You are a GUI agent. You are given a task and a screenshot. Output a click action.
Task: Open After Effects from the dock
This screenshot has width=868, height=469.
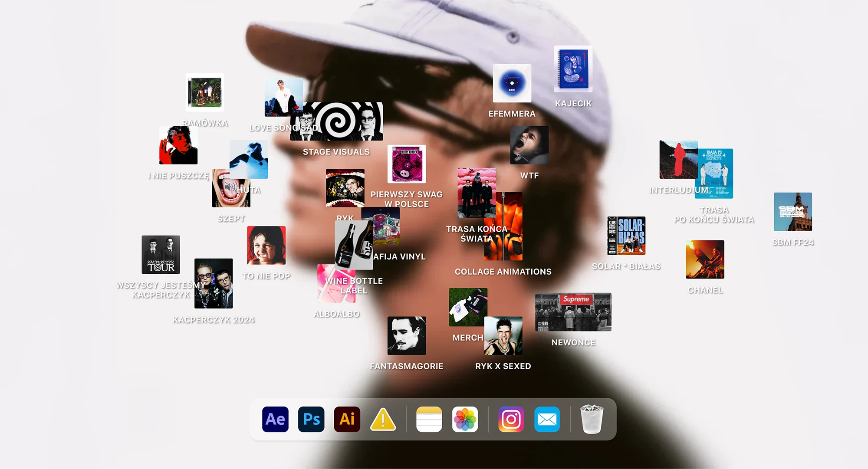tap(275, 419)
